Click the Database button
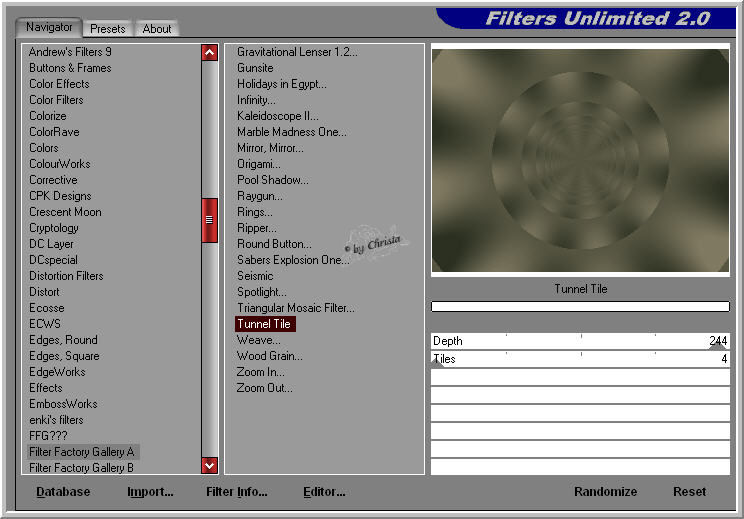This screenshot has height=519, width=744. [63, 491]
